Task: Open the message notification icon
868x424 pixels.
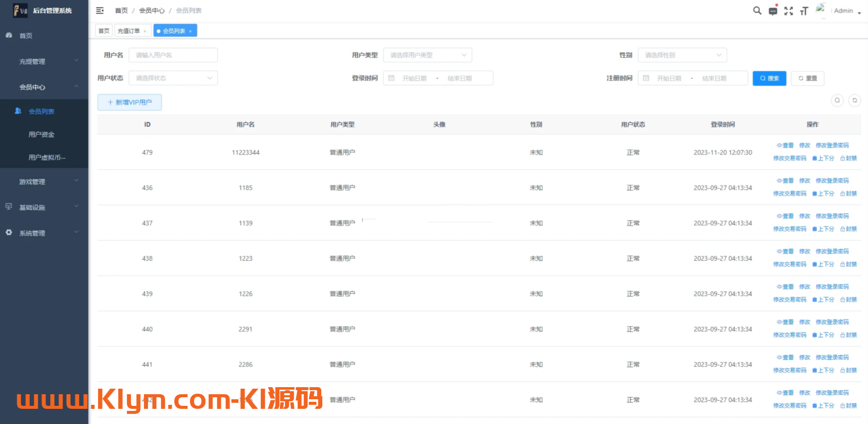Action: click(773, 11)
